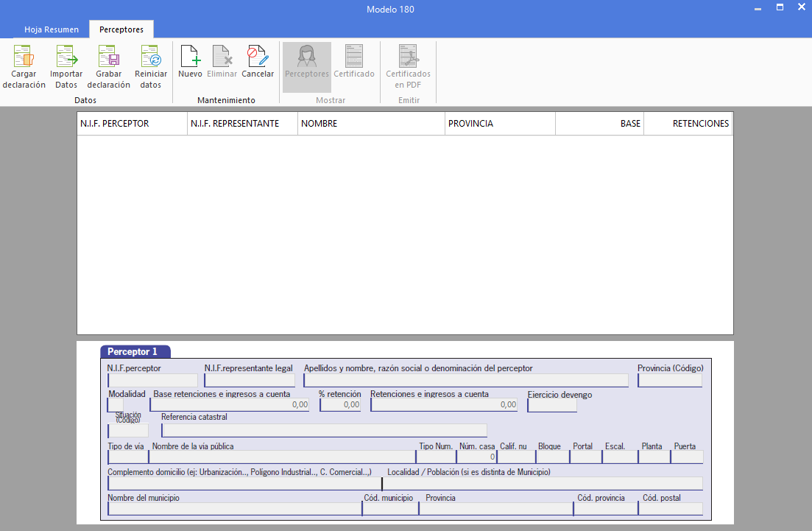This screenshot has width=812, height=531.
Task: Close the Modelo 180 window
Action: [x=802, y=7]
